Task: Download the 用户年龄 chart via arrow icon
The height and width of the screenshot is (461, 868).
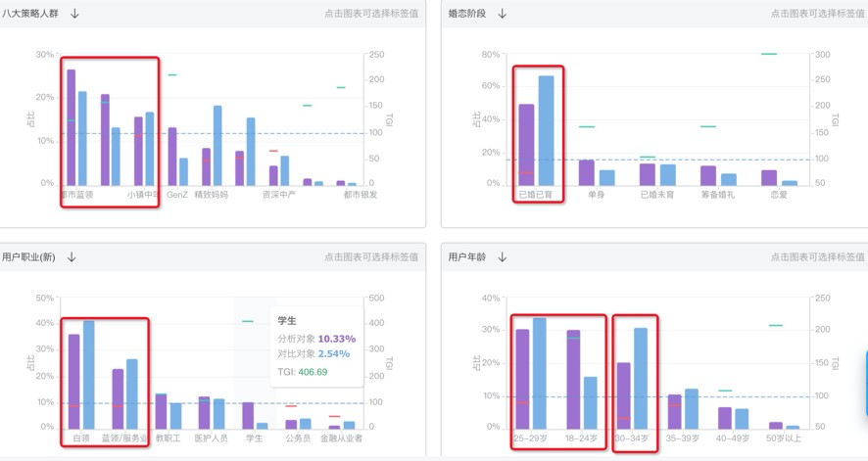Action: (x=503, y=257)
